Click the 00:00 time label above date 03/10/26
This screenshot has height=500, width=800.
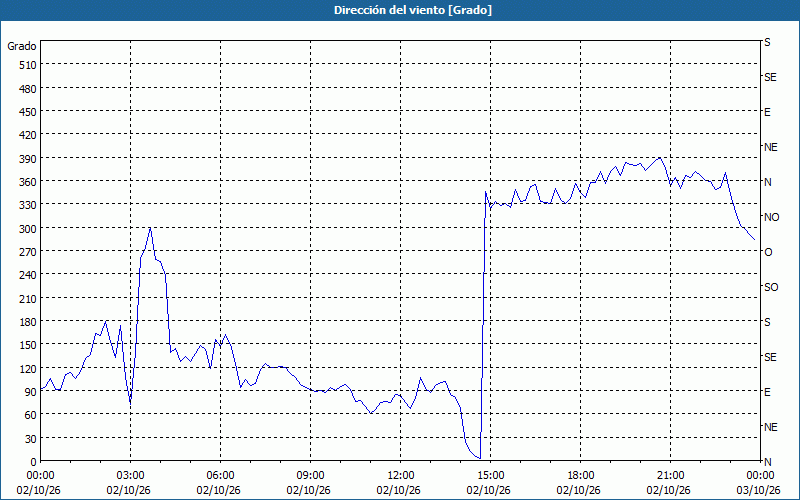tap(760, 476)
